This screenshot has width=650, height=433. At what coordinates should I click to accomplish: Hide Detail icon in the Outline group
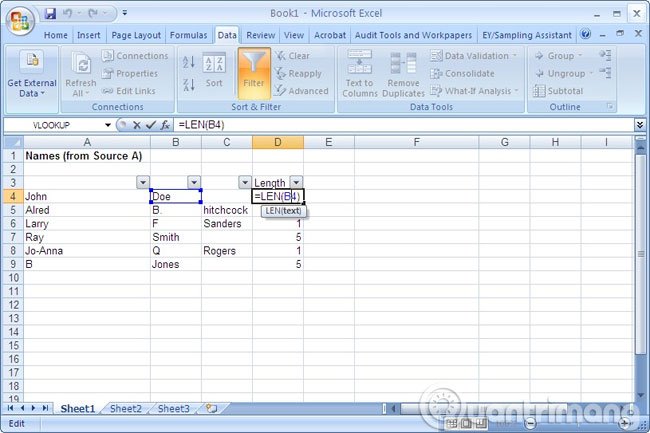tap(605, 73)
